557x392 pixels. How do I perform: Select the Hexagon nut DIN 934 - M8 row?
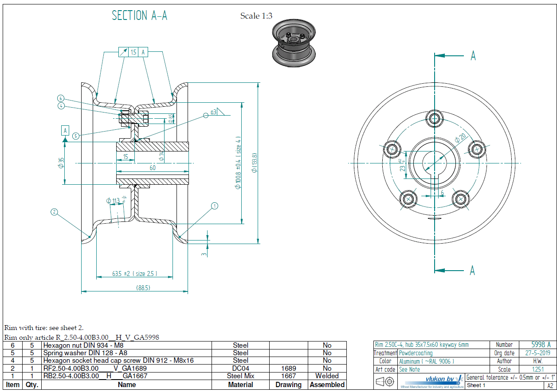[127, 345]
